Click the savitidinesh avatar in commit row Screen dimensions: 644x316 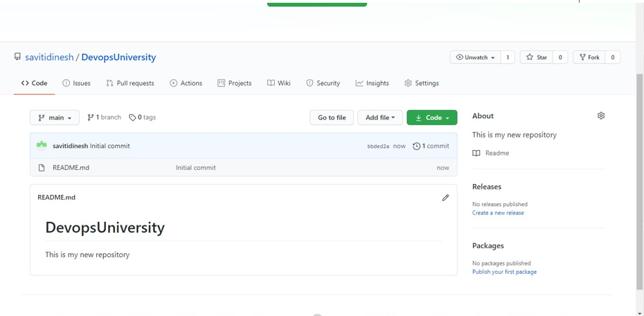(42, 146)
